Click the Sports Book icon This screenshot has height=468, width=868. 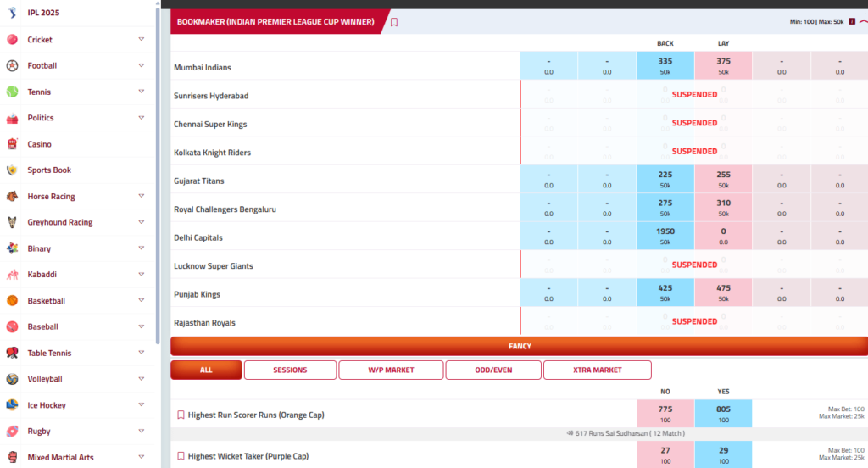[12, 170]
